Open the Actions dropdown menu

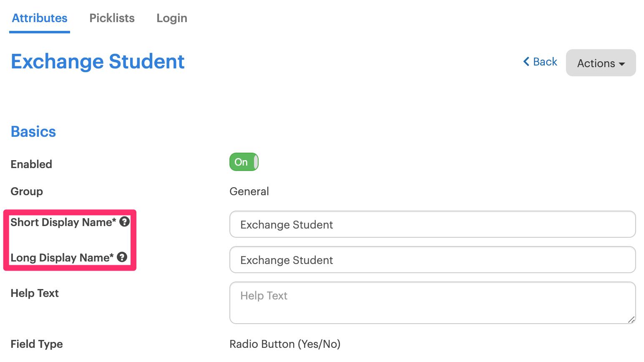point(601,63)
